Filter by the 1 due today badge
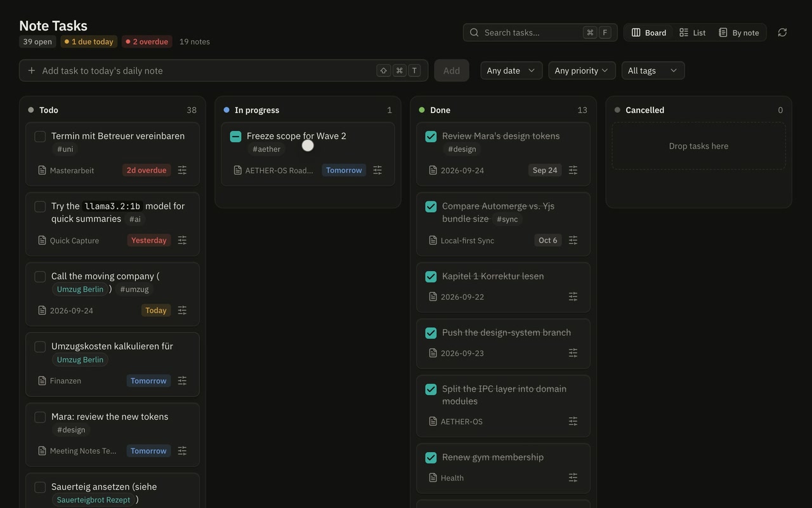The image size is (812, 508). [89, 42]
